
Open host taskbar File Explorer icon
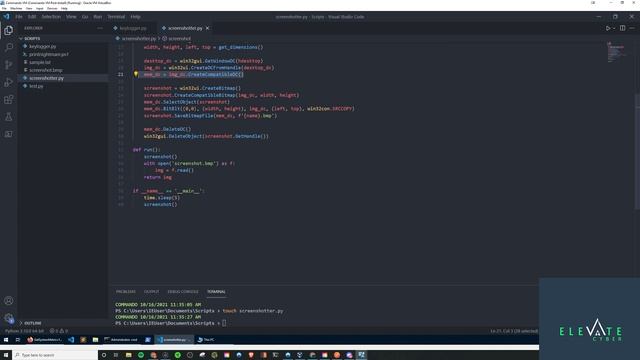[129, 355]
